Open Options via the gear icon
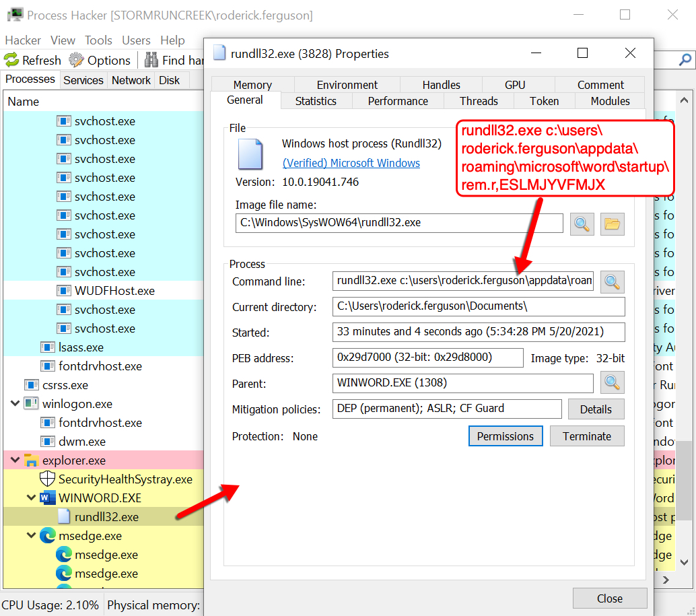The width and height of the screenshot is (696, 616). (x=76, y=60)
